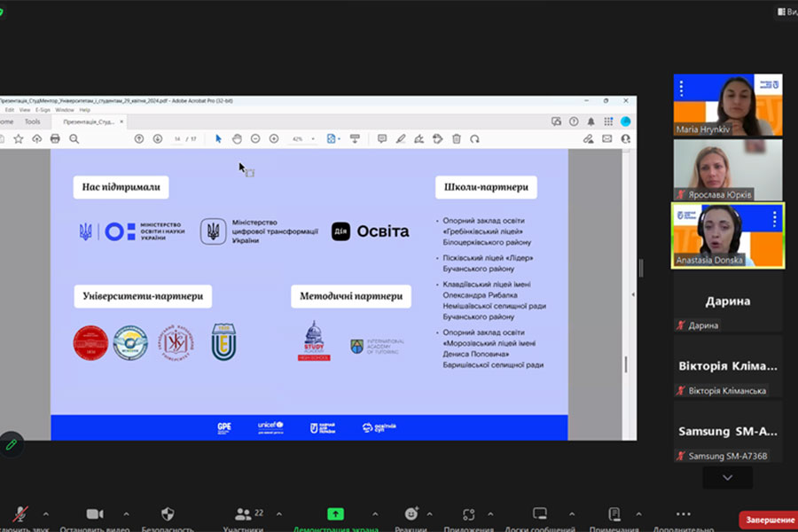The image size is (798, 532).
Task: Click the page number input field
Action: click(x=178, y=139)
